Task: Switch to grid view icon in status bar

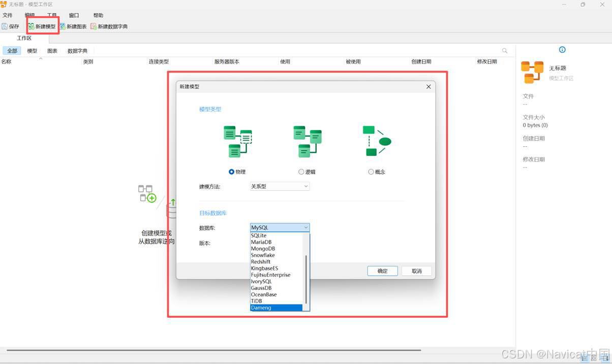Action: (594, 358)
